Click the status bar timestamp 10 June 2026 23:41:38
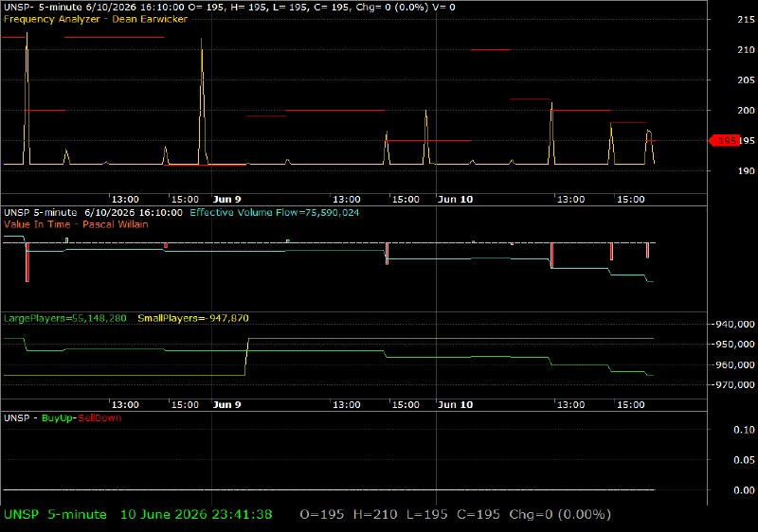This screenshot has height=532, width=758. click(x=196, y=515)
